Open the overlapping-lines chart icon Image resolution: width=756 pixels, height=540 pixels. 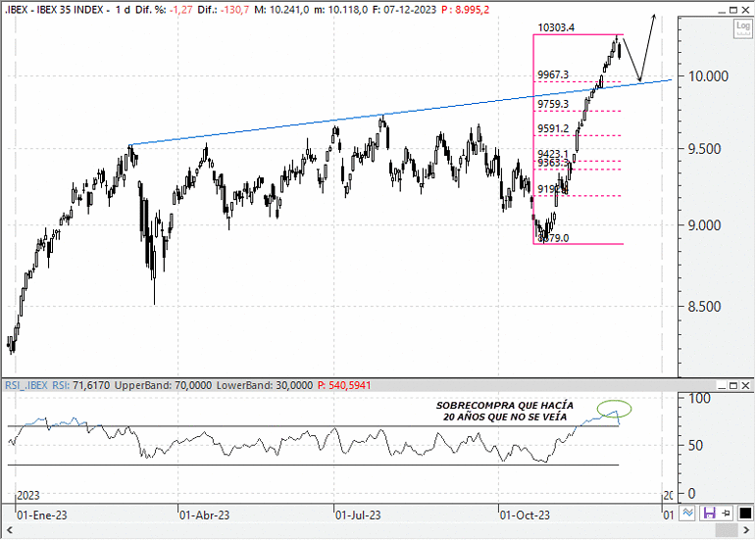coord(687,513)
